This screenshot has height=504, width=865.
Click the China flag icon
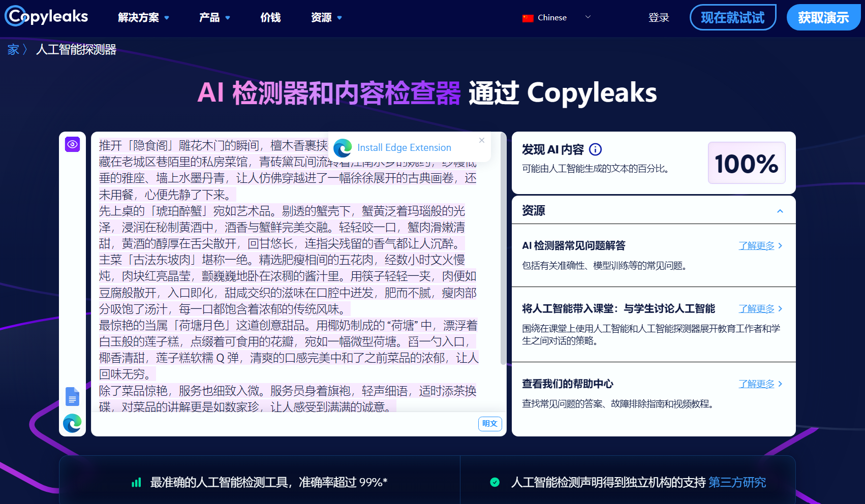point(528,18)
